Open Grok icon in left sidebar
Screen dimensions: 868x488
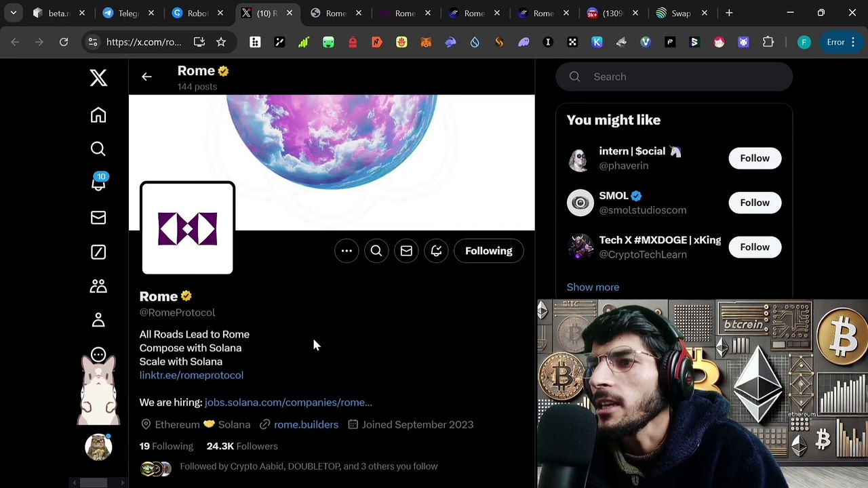[x=98, y=252]
